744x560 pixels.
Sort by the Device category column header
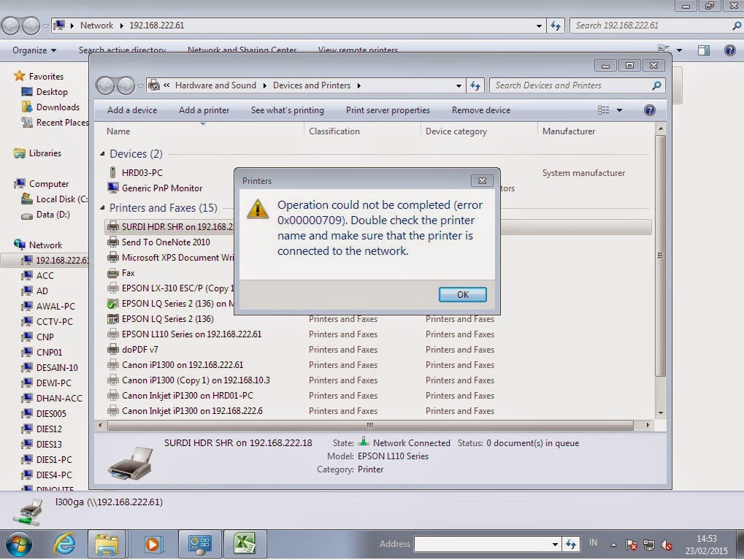coord(456,131)
